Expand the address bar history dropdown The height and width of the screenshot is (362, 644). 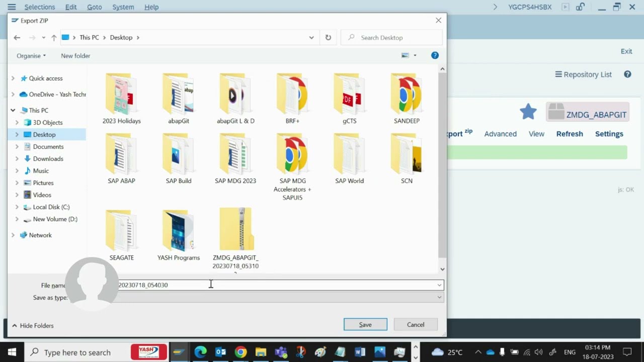click(311, 38)
